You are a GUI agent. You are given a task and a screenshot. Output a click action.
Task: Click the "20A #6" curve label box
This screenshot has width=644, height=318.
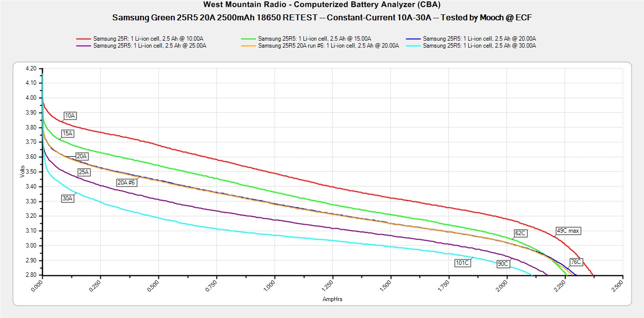click(x=126, y=183)
